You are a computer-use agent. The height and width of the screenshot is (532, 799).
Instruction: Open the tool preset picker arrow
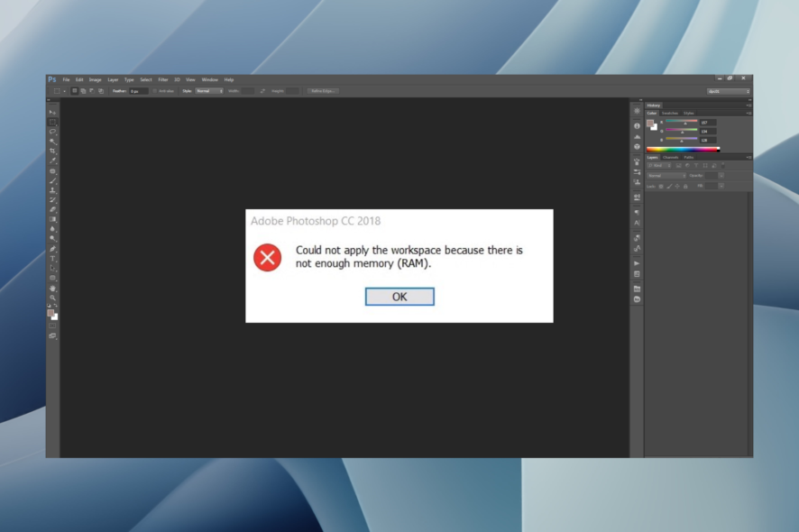pos(65,91)
